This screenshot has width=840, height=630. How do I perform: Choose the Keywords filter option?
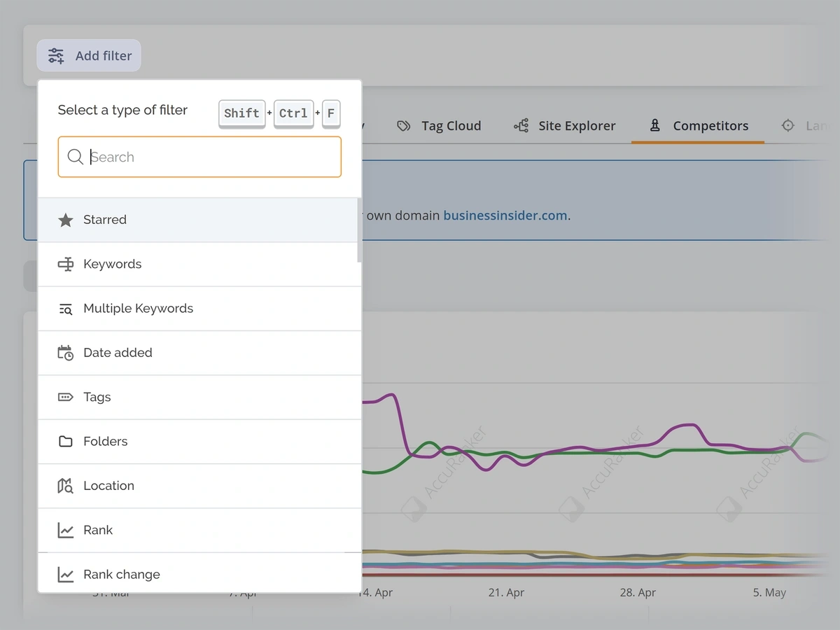click(199, 264)
